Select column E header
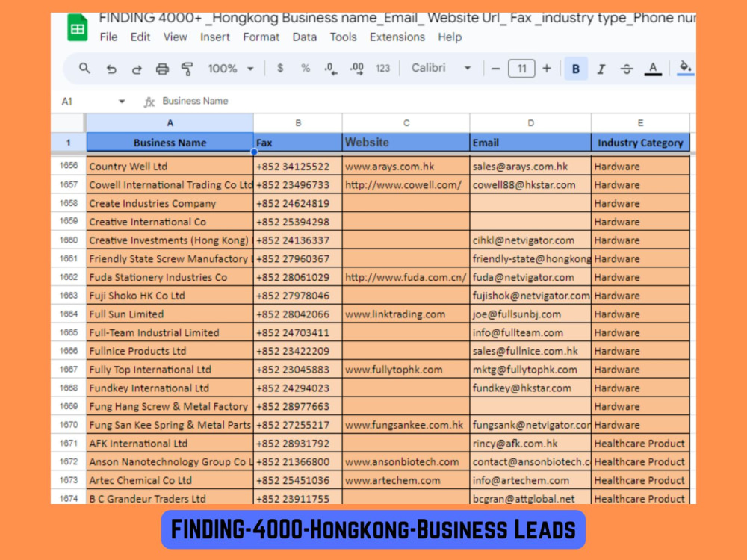 (x=640, y=123)
